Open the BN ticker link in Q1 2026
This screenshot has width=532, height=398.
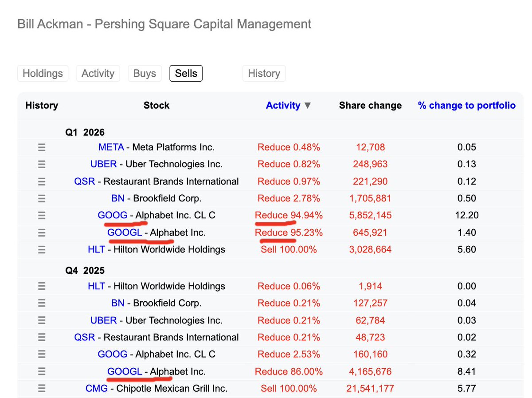118,198
